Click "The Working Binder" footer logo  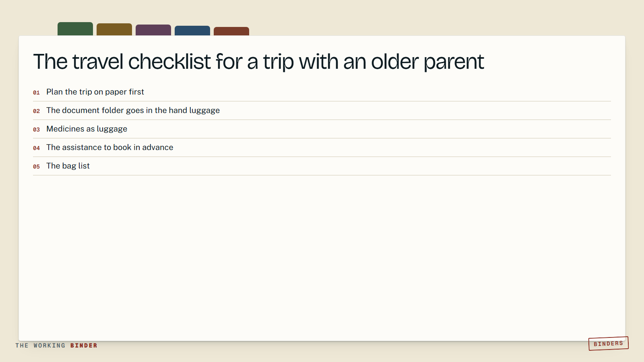pyautogui.click(x=56, y=346)
